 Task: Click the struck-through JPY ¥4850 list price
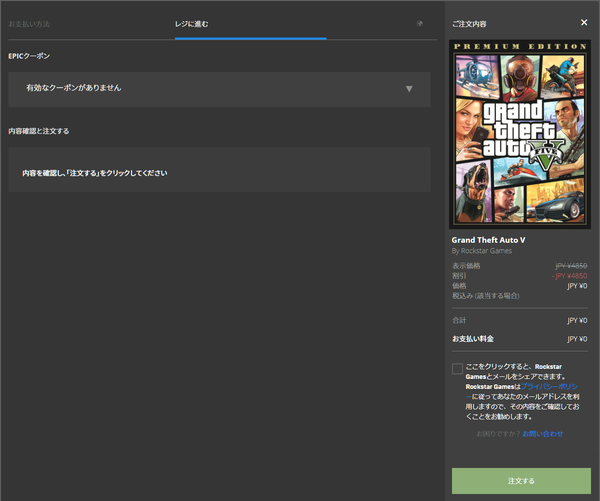click(x=571, y=266)
